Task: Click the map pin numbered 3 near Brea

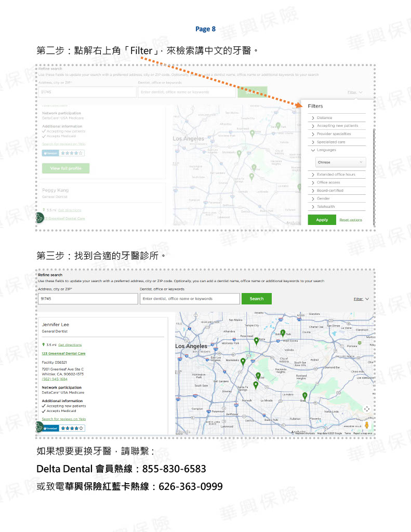Action: pyautogui.click(x=304, y=396)
